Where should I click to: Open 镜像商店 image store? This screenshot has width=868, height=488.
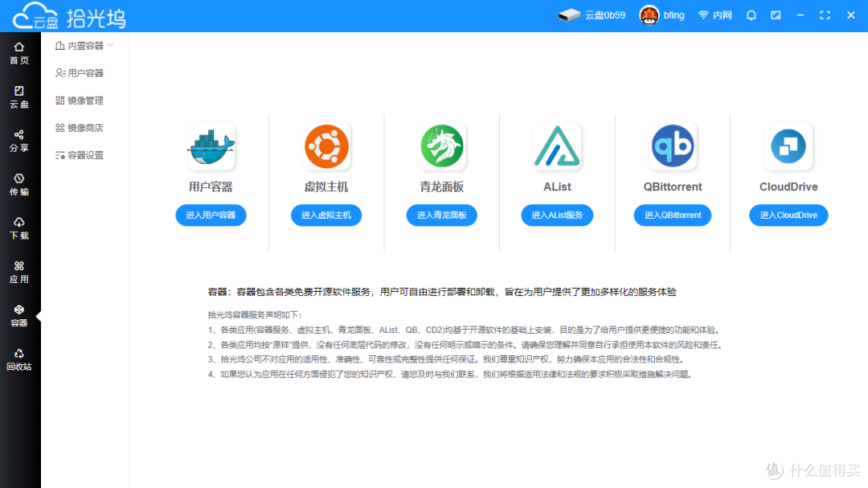[80, 128]
